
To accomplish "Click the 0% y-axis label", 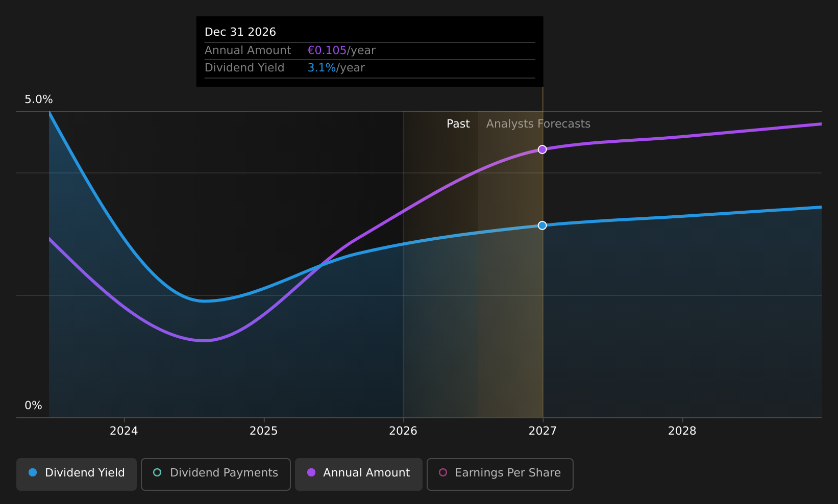I will click(34, 406).
